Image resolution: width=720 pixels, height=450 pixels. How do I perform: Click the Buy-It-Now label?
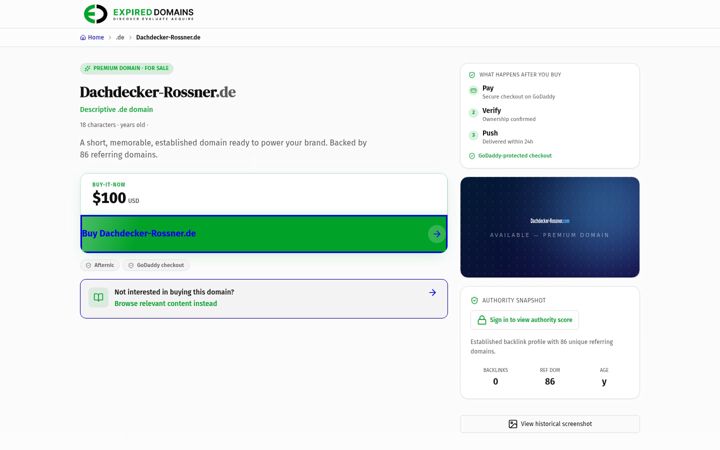click(109, 185)
